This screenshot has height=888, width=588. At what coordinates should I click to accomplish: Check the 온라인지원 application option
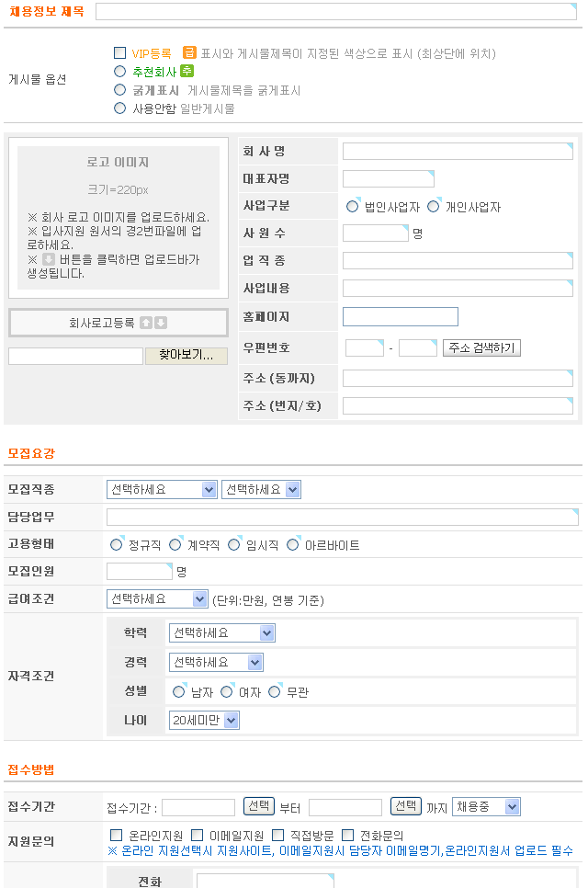point(116,835)
